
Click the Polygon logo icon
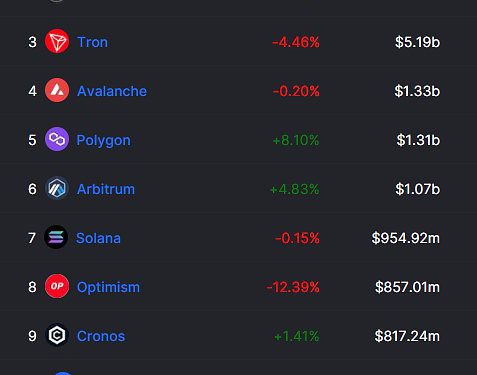[57, 139]
